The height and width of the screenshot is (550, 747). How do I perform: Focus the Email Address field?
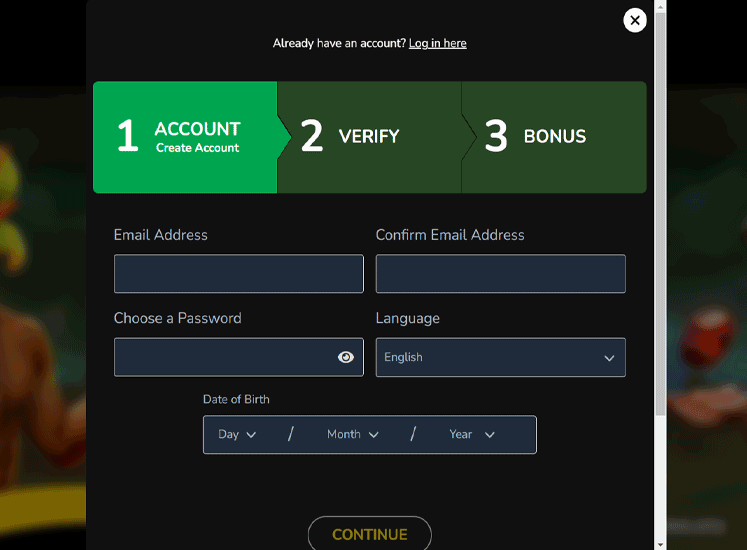pyautogui.click(x=238, y=274)
